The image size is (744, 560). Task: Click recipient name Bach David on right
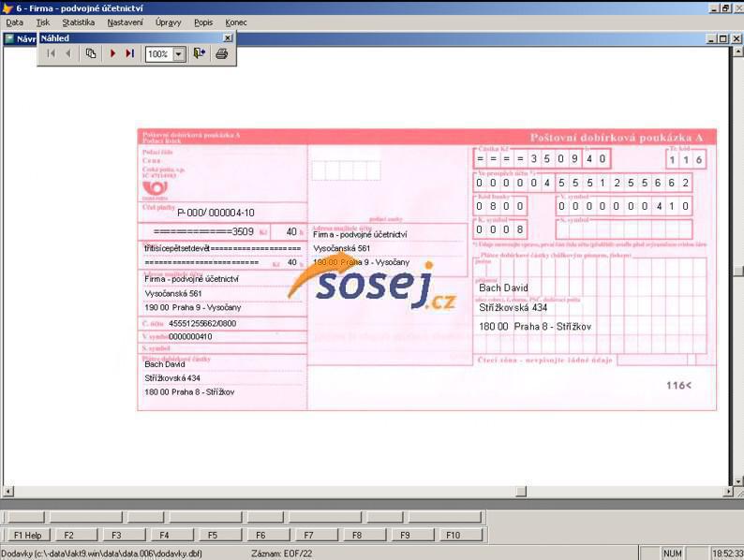pos(503,287)
